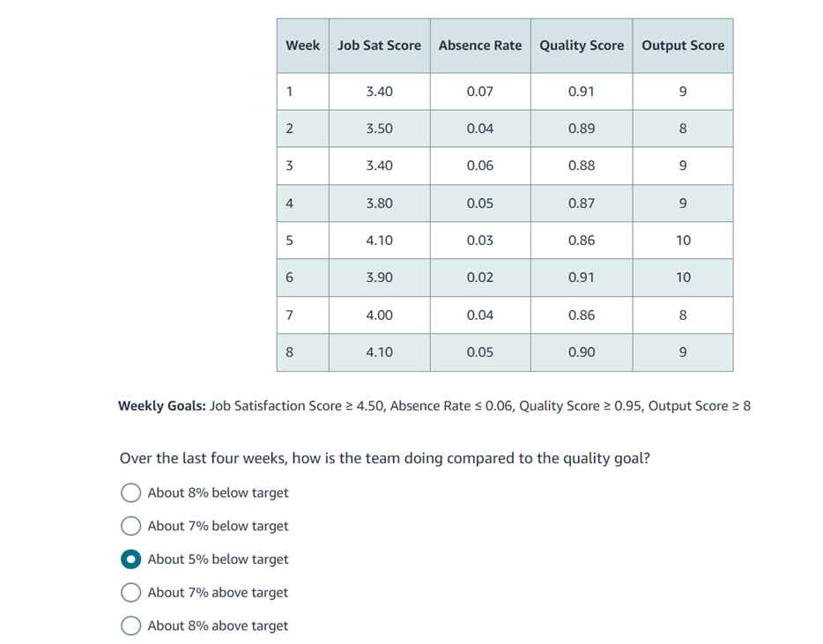This screenshot has height=644, width=823.
Task: Click the 'Job Sat Score' column header
Action: coord(379,45)
